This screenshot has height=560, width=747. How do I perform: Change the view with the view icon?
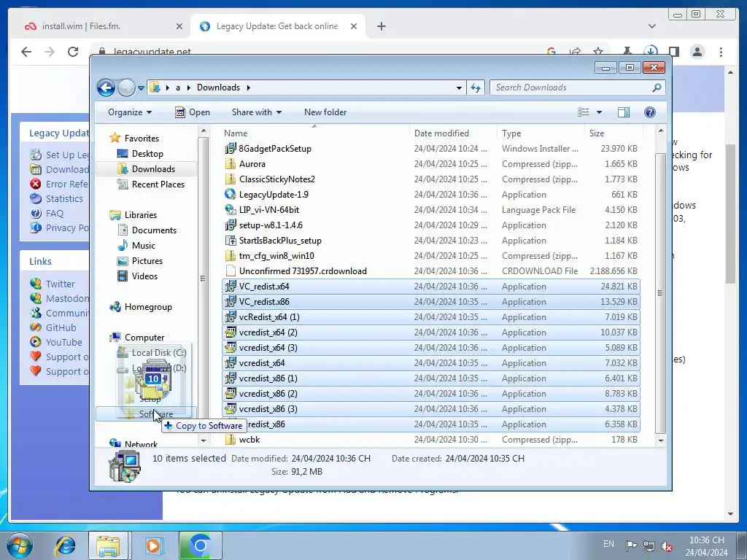point(584,112)
